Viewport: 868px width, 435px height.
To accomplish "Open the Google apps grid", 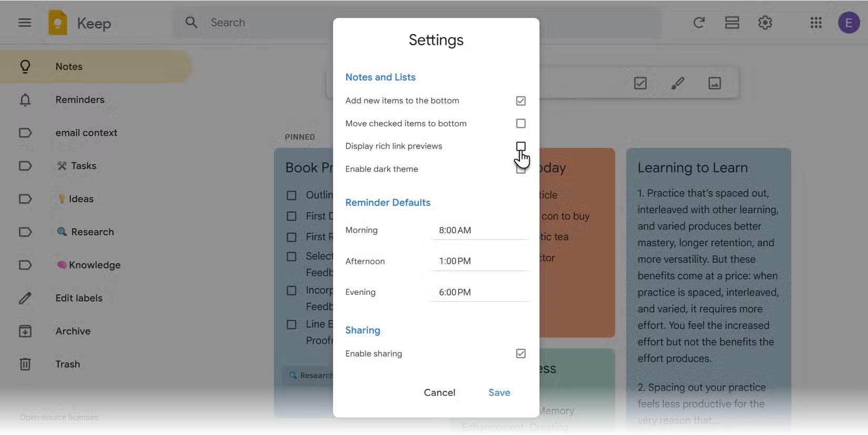I will [816, 23].
